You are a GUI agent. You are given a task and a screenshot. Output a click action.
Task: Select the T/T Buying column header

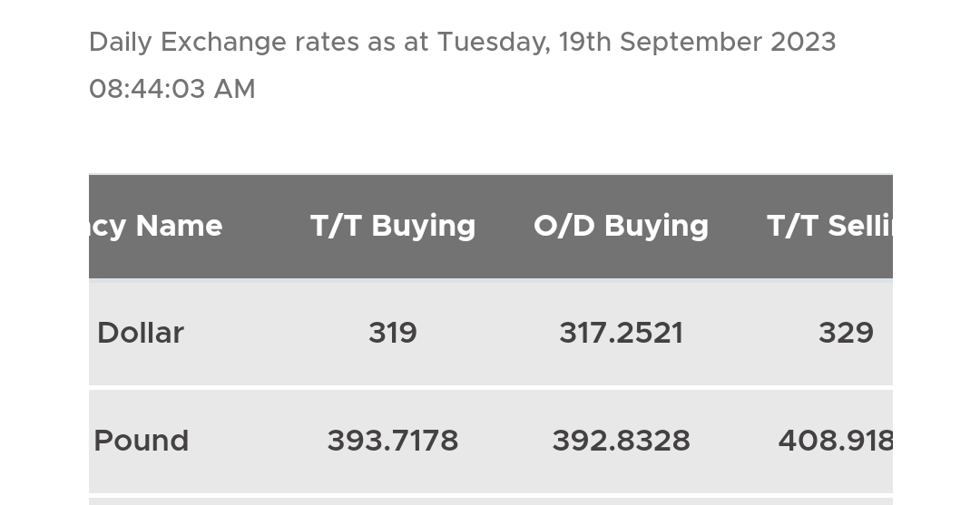[393, 226]
